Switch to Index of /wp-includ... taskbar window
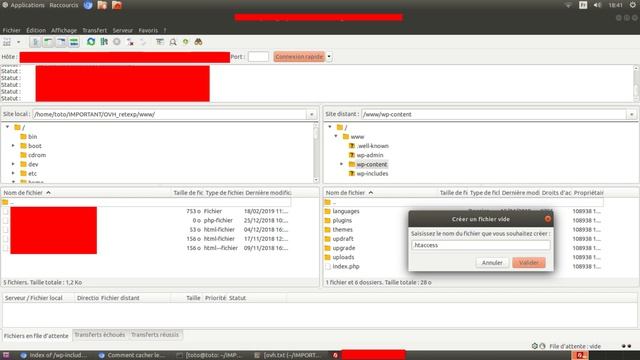The height and width of the screenshot is (360, 640). point(54,355)
